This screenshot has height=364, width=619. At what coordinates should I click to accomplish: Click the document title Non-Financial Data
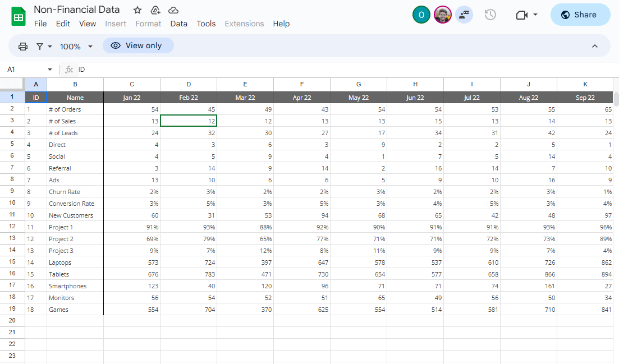pyautogui.click(x=76, y=10)
